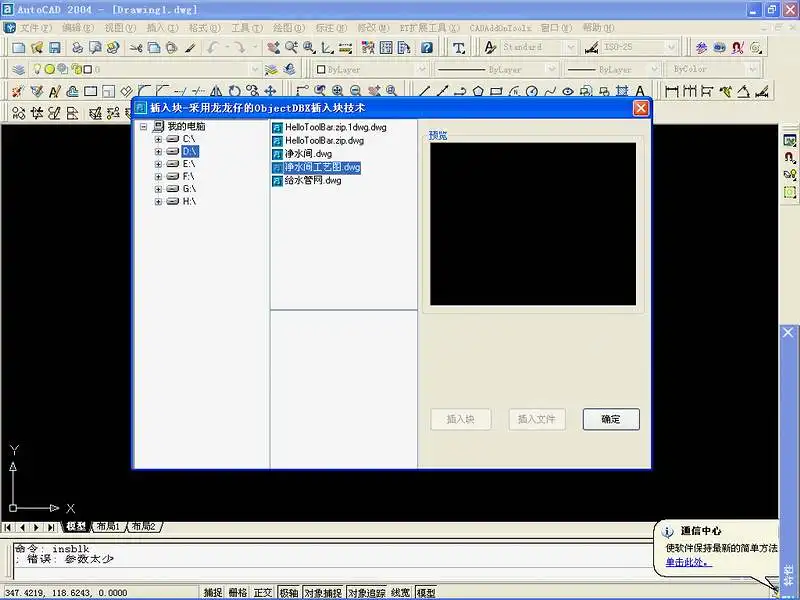Select the Rectangle draw tool
Viewport: 800px width, 600px height.
click(496, 91)
